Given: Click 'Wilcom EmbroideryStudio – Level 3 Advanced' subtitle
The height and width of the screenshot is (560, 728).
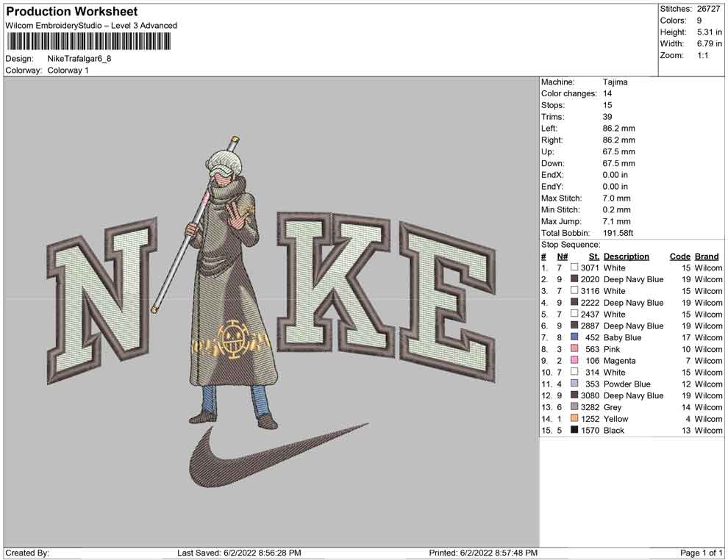Looking at the screenshot, I should click(x=91, y=26).
